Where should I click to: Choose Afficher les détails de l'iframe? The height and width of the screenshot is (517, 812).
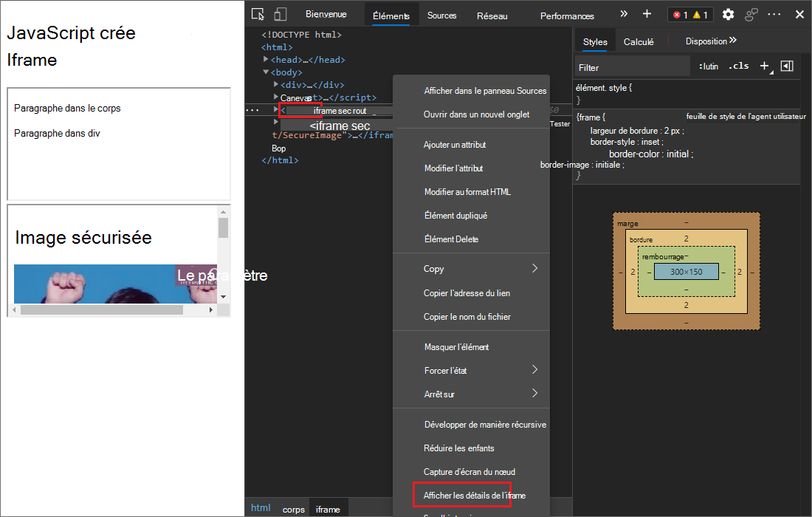coord(471,496)
